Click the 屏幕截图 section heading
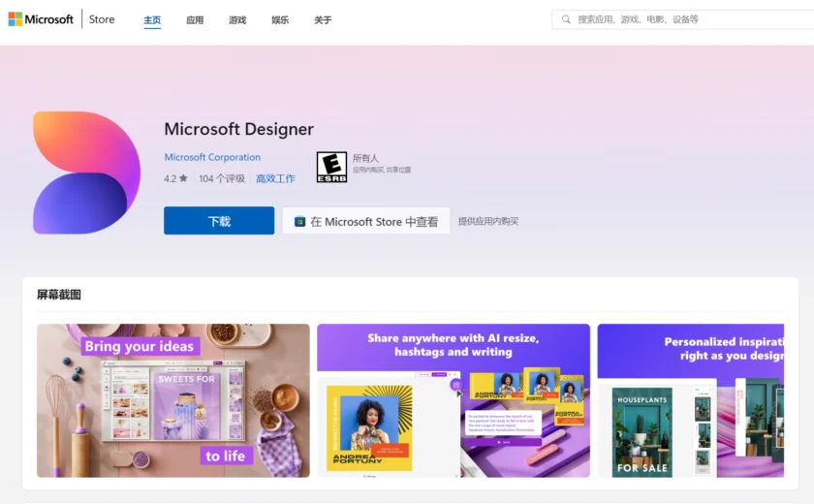Screen dimensions: 814x504 tap(59, 295)
